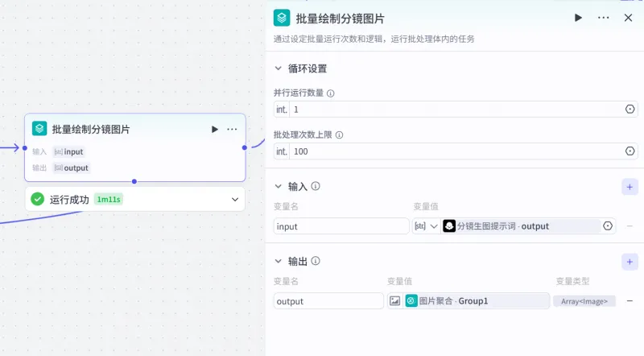Show info tooltip beside 输出 heading
Image resolution: width=644 pixels, height=356 pixels.
(x=316, y=261)
